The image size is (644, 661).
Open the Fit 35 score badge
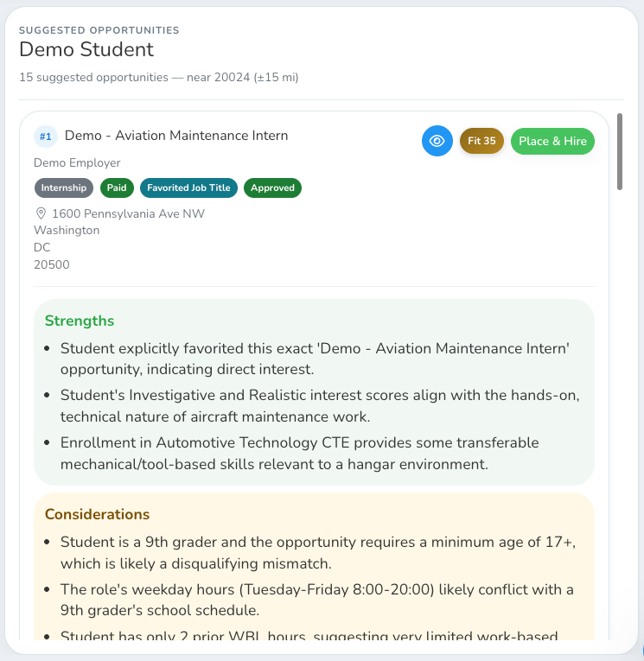point(481,141)
